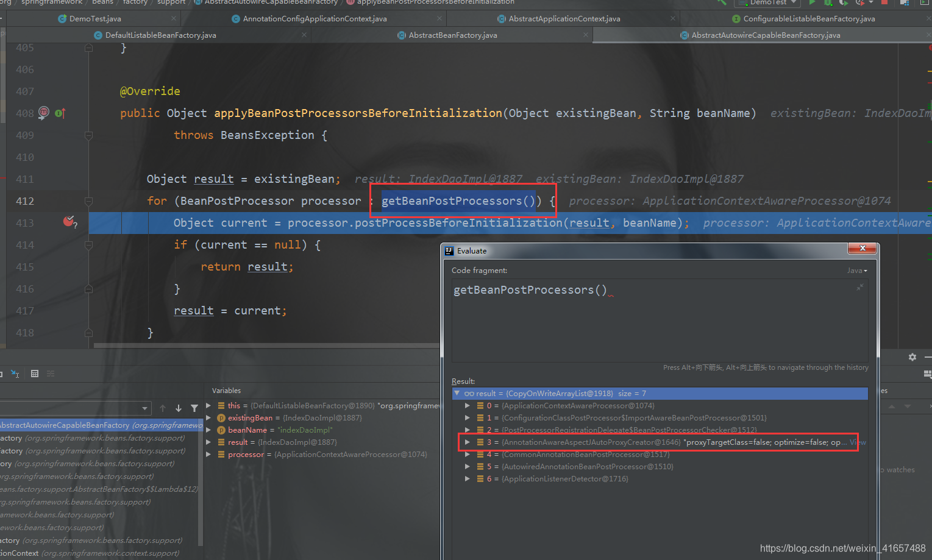Click the Build project hammer icon
The width and height of the screenshot is (932, 560).
722,2
